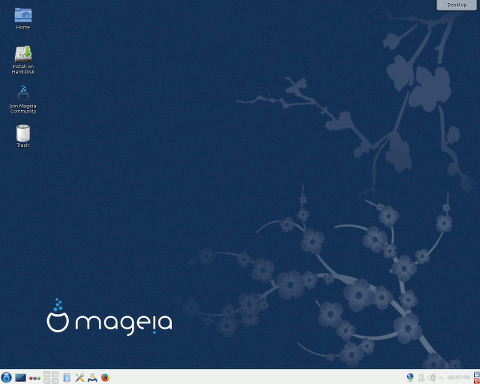Click the blue lock-screen button by the clock
The width and height of the screenshot is (480, 384).
tap(477, 374)
